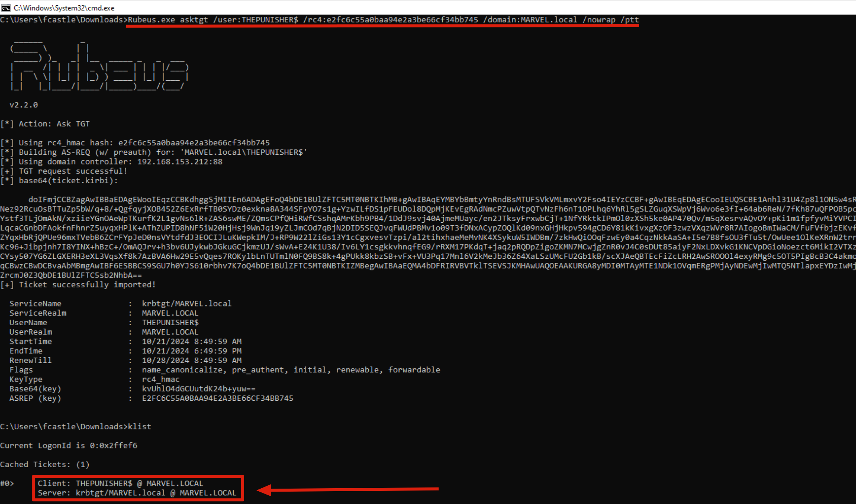Click the klist command prompt line
The height and width of the screenshot is (504, 856).
click(76, 427)
